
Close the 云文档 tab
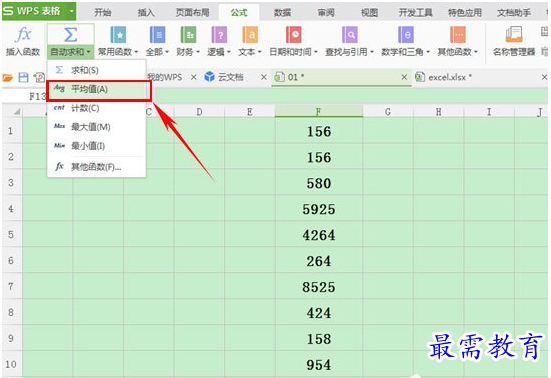pos(264,77)
